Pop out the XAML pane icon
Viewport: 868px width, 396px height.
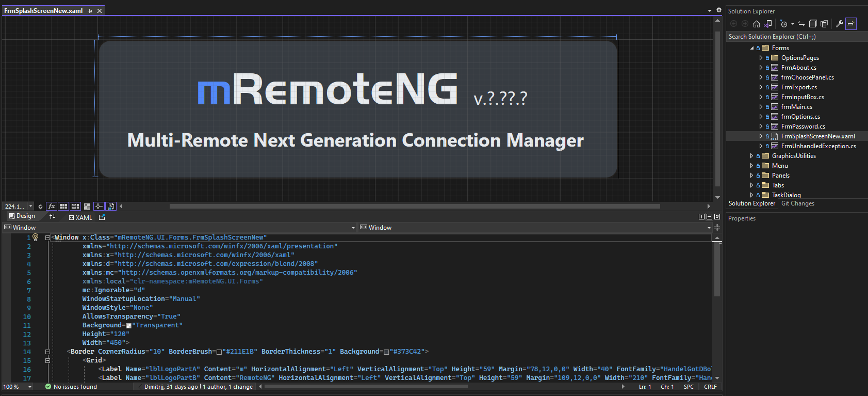[x=102, y=217]
